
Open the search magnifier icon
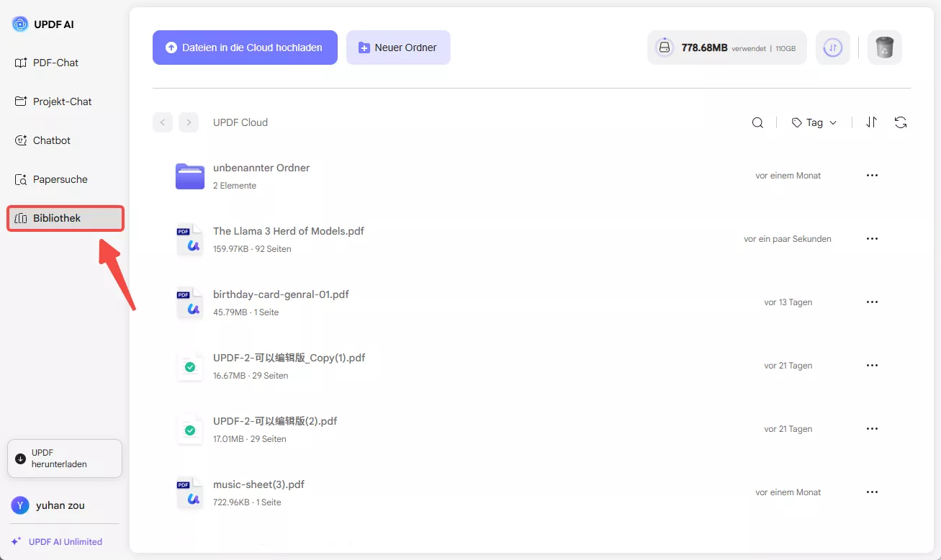point(757,122)
